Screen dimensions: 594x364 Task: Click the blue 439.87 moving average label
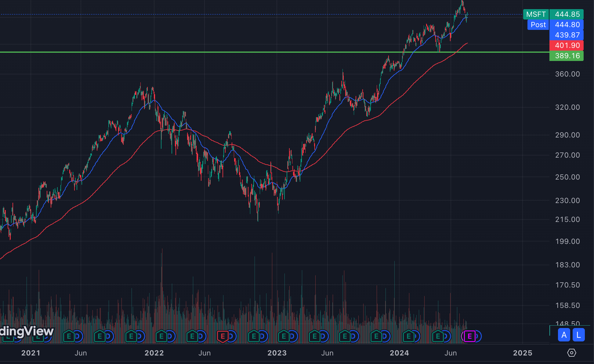567,35
